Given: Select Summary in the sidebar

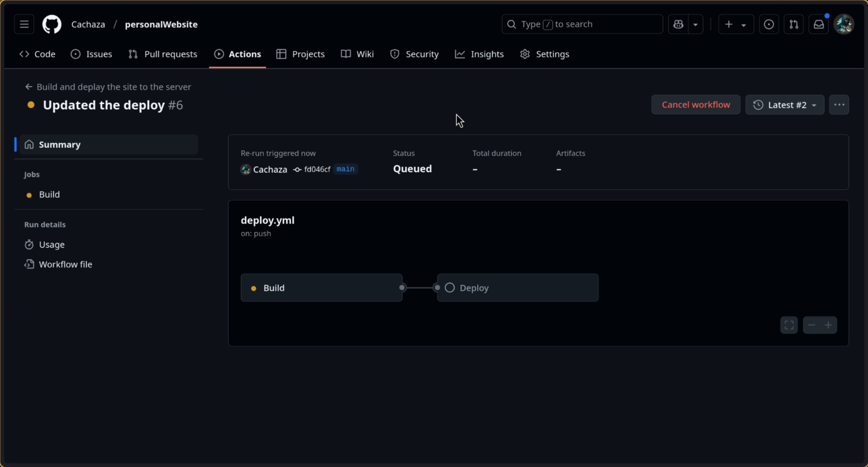Looking at the screenshot, I should [108, 145].
